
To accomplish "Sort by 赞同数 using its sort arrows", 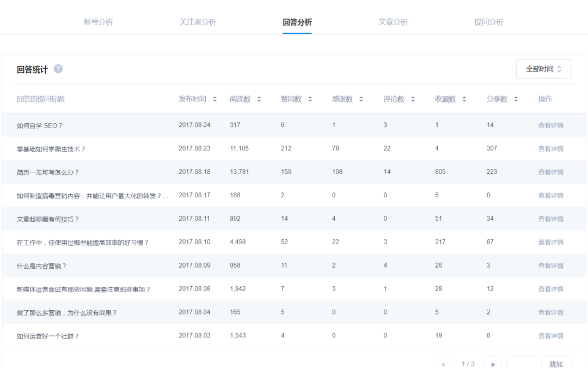I will pos(310,99).
